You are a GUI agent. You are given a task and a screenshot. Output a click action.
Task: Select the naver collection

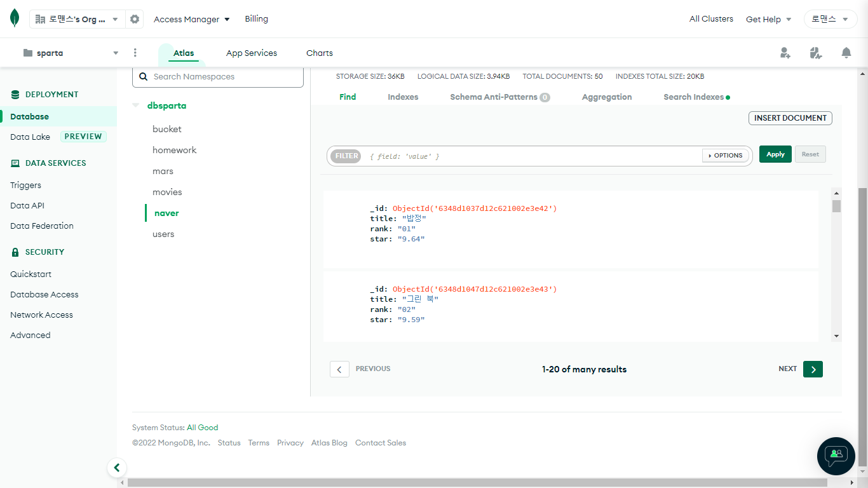pos(166,213)
